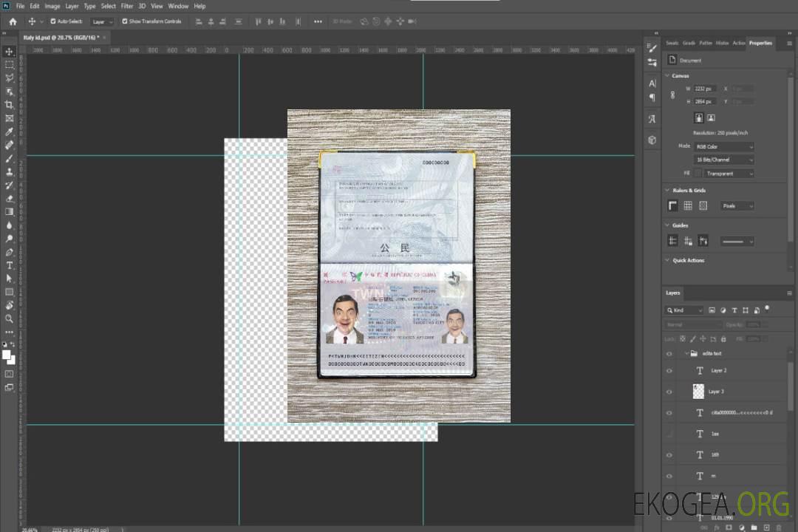Image resolution: width=798 pixels, height=532 pixels.
Task: Open the Glyphs panel icon
Action: 652,119
